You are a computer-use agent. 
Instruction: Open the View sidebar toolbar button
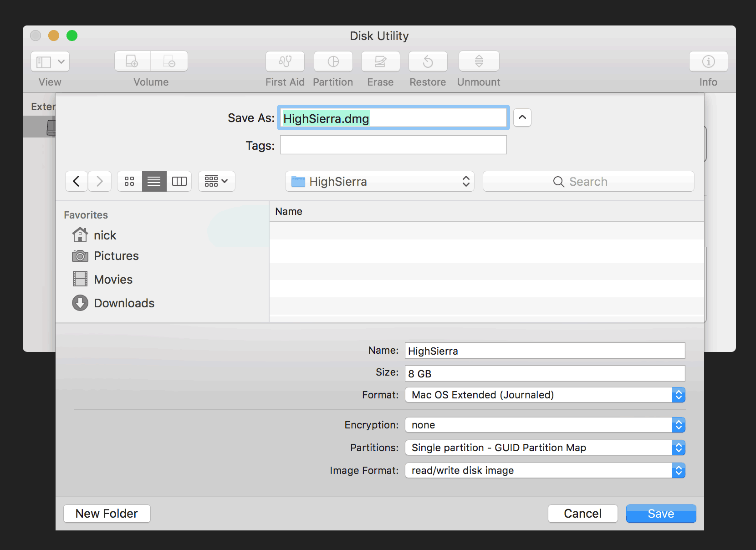click(x=50, y=61)
